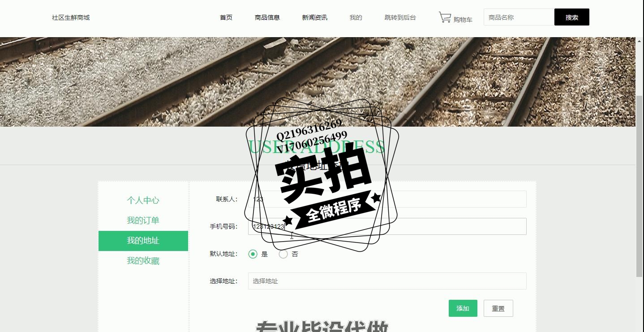
Task: Open 我的订单 in the sidebar
Action: 143,221
